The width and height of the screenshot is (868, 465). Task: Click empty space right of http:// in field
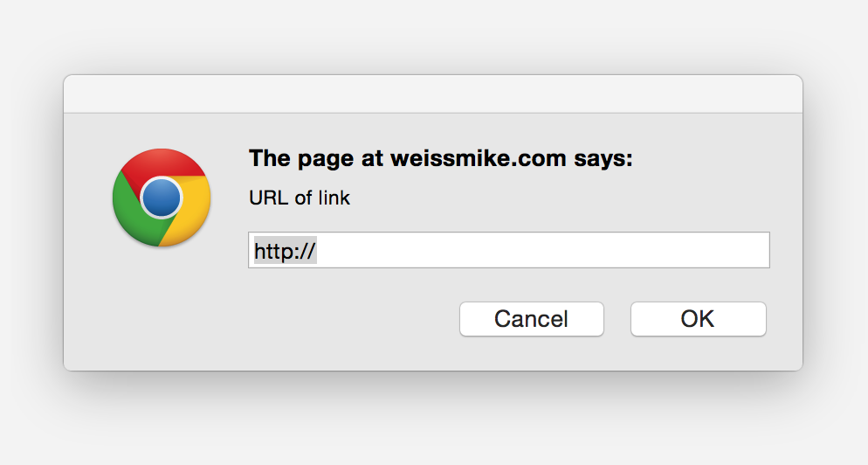point(524,251)
